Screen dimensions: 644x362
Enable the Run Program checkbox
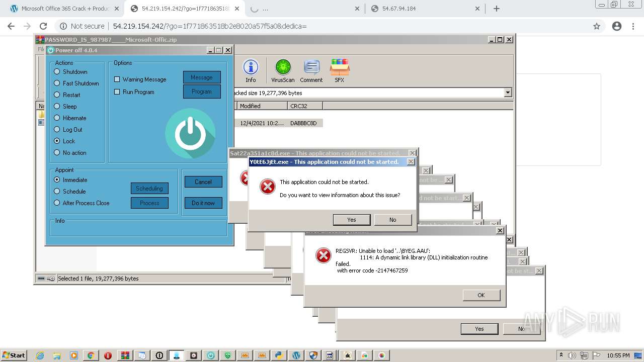tap(134, 92)
